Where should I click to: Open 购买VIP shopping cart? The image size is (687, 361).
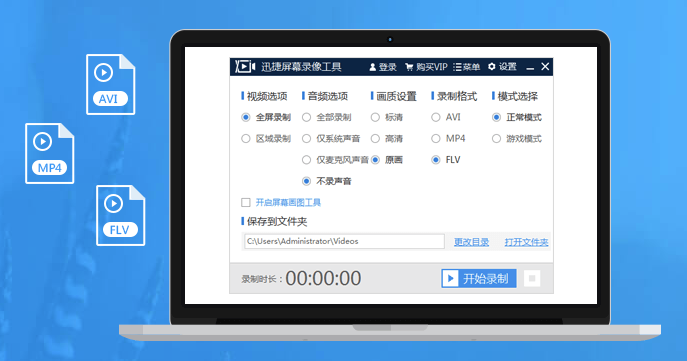tap(409, 67)
